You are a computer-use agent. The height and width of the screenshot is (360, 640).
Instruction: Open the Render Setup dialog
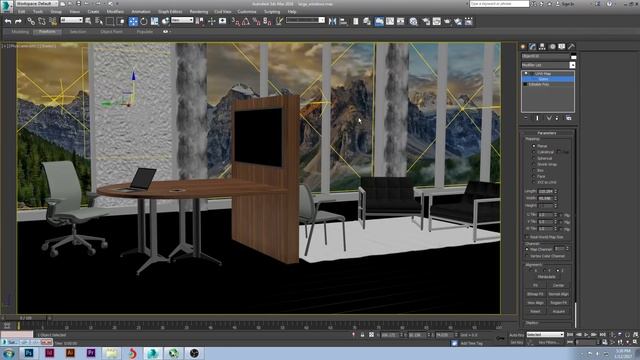tap(426, 21)
